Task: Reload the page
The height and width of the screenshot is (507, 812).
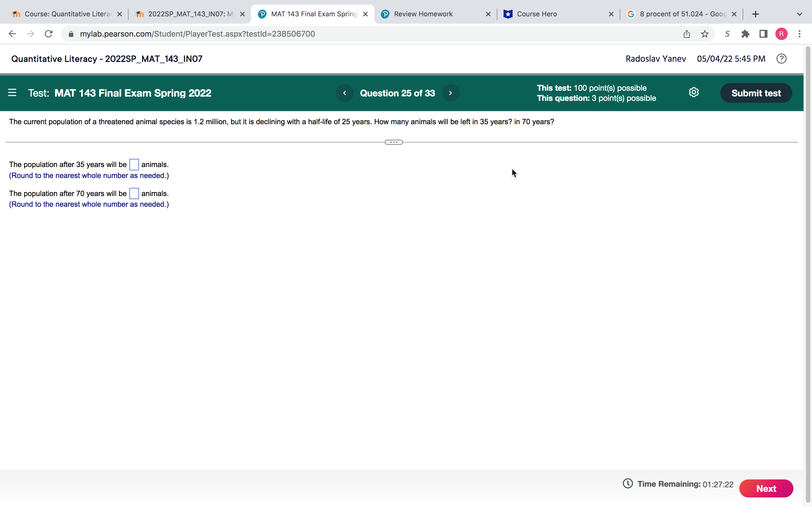Action: click(x=49, y=34)
